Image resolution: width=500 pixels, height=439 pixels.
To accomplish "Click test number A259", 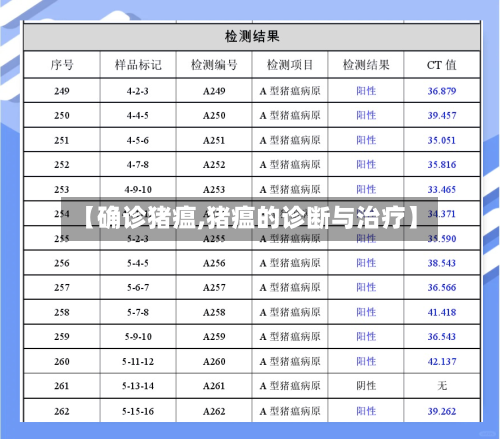I will [x=214, y=337].
